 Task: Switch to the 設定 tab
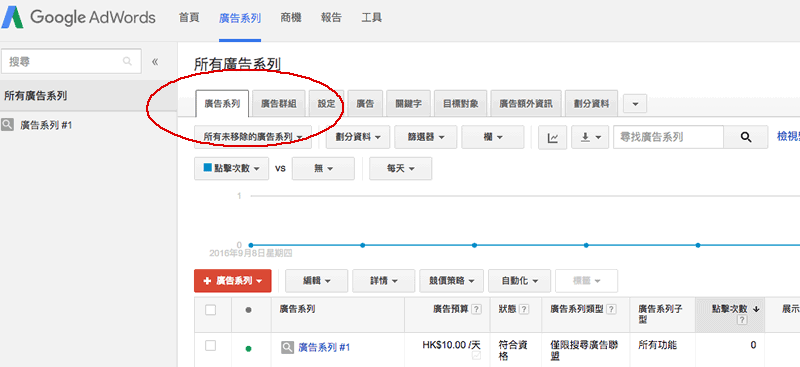(x=327, y=104)
